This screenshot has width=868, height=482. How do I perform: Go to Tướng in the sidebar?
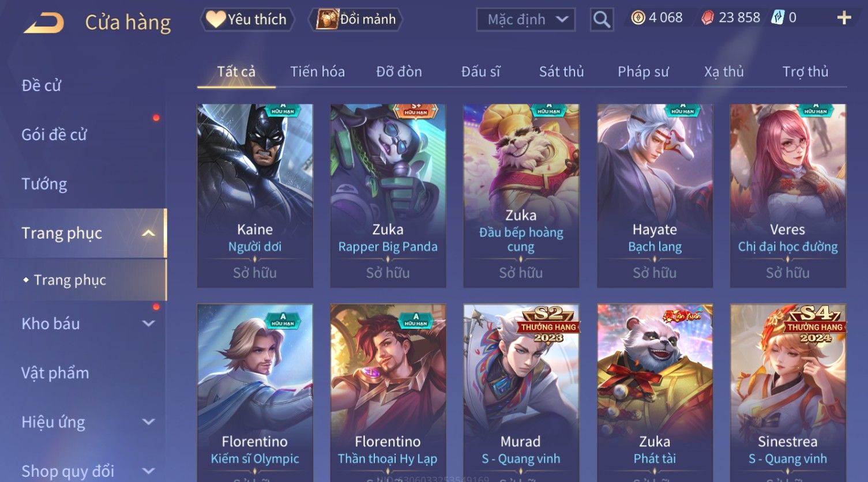coord(44,184)
